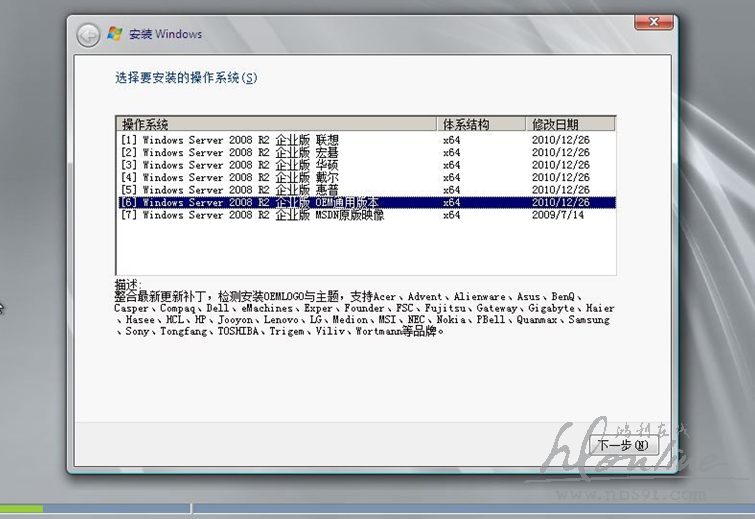Select entry [4] 企业版 戴尔

point(230,178)
